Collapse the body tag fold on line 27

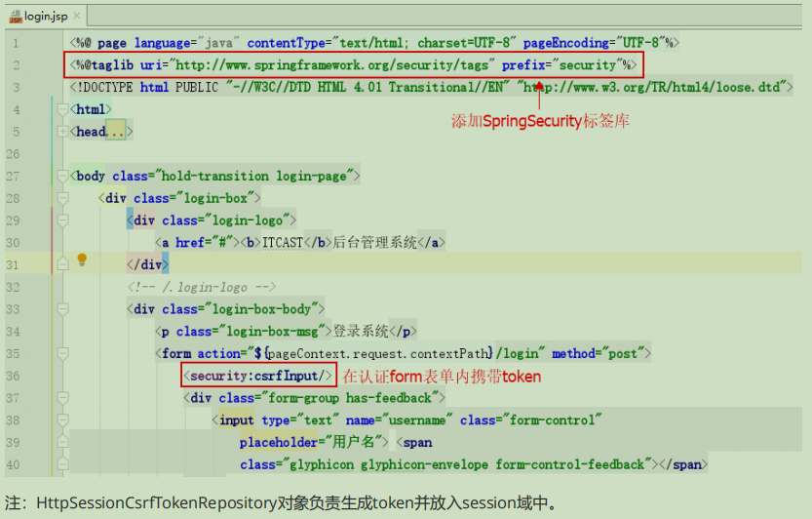62,176
